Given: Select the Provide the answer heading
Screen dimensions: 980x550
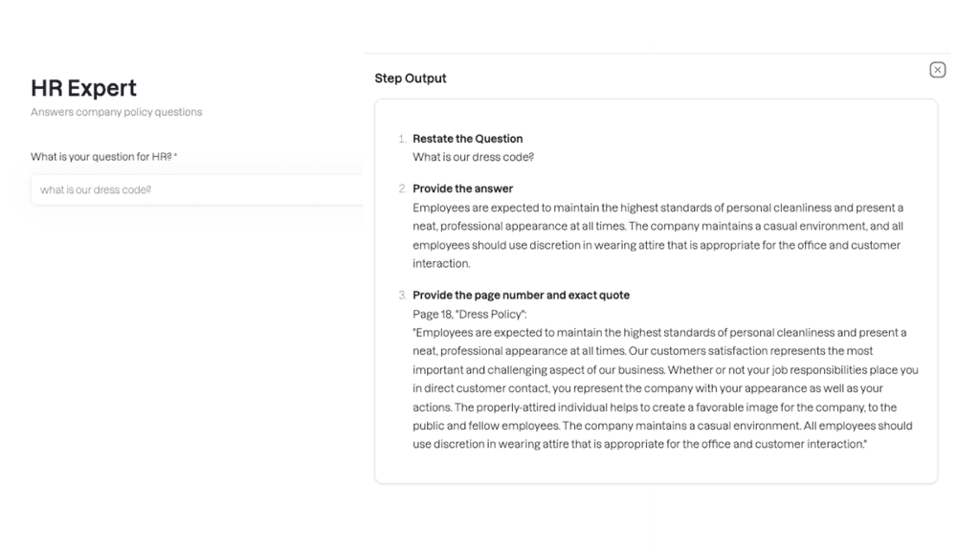Looking at the screenshot, I should click(462, 188).
